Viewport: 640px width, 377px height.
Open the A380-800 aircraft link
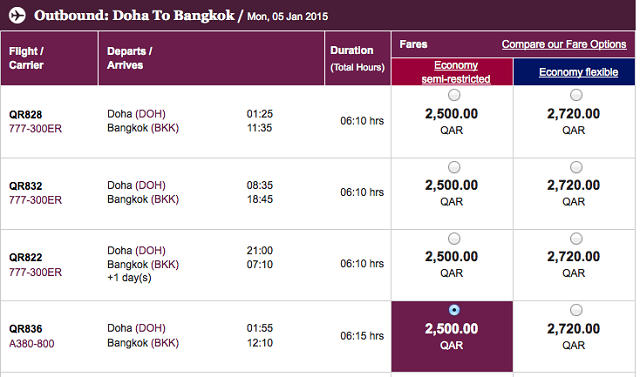[x=31, y=344]
